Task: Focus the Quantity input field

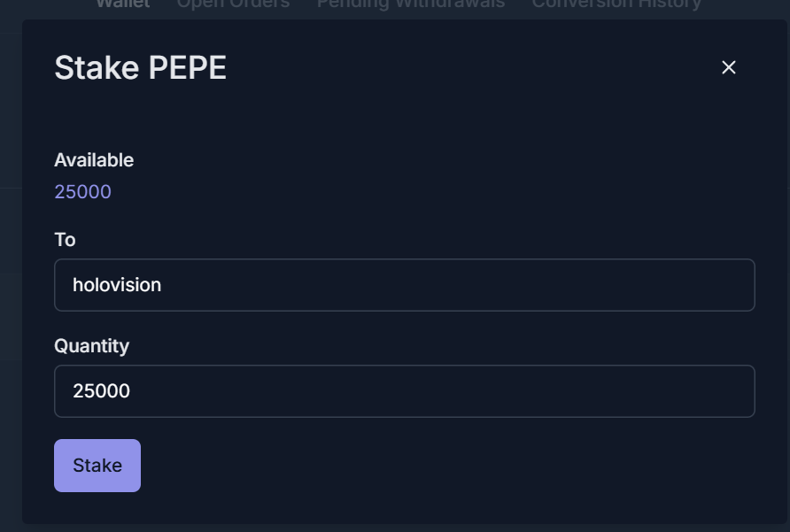Action: [405, 391]
